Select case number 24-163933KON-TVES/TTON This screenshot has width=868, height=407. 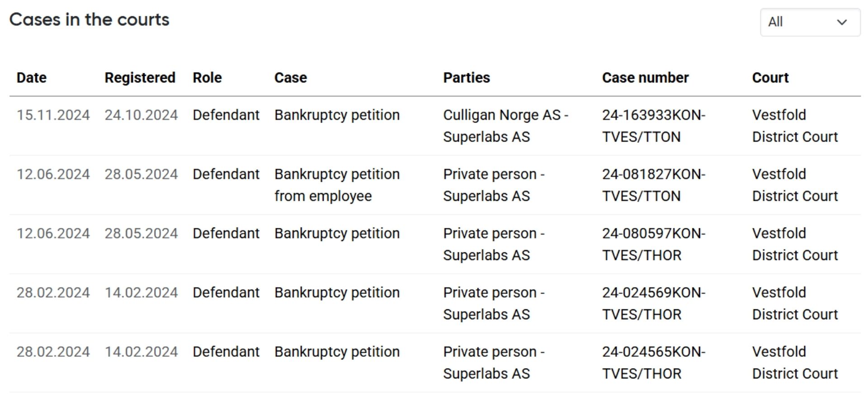tap(653, 126)
